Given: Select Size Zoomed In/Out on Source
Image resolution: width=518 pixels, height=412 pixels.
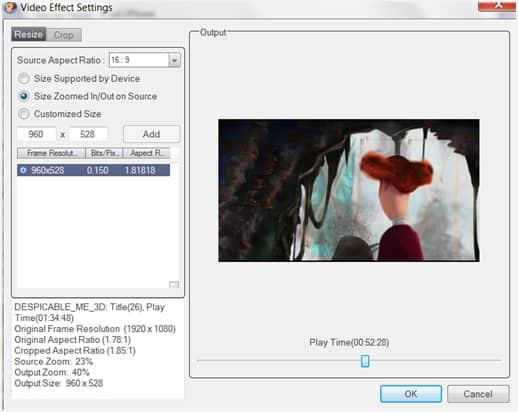Looking at the screenshot, I should pos(88,96).
